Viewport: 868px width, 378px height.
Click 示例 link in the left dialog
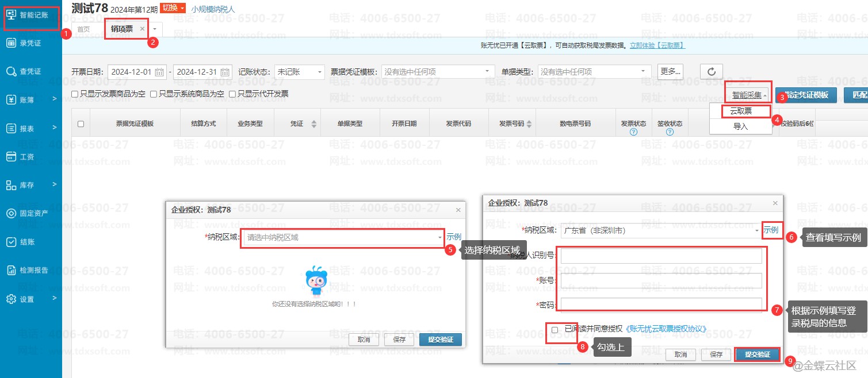click(454, 237)
